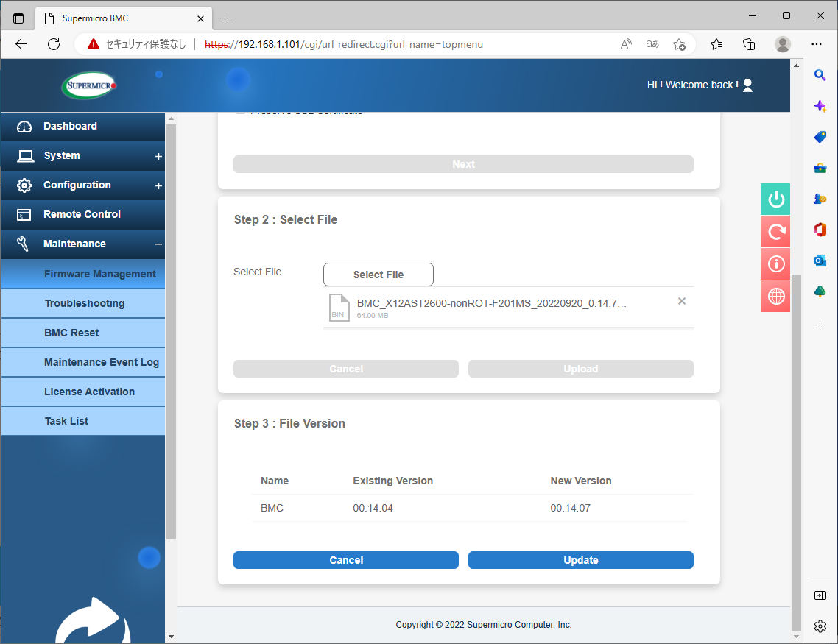
Task: Click the blue Cancel button in Step 3
Action: [x=346, y=560]
